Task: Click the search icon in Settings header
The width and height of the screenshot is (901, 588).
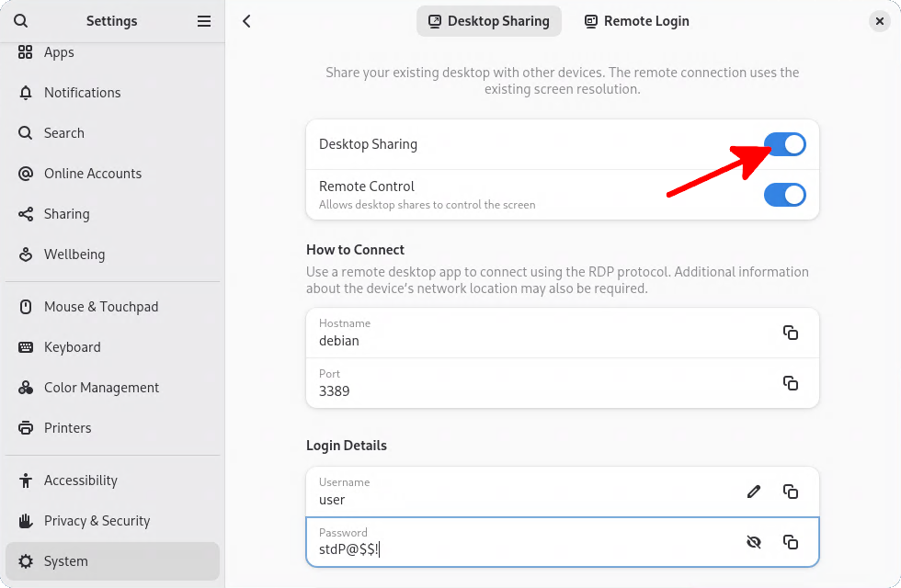Action: (21, 21)
